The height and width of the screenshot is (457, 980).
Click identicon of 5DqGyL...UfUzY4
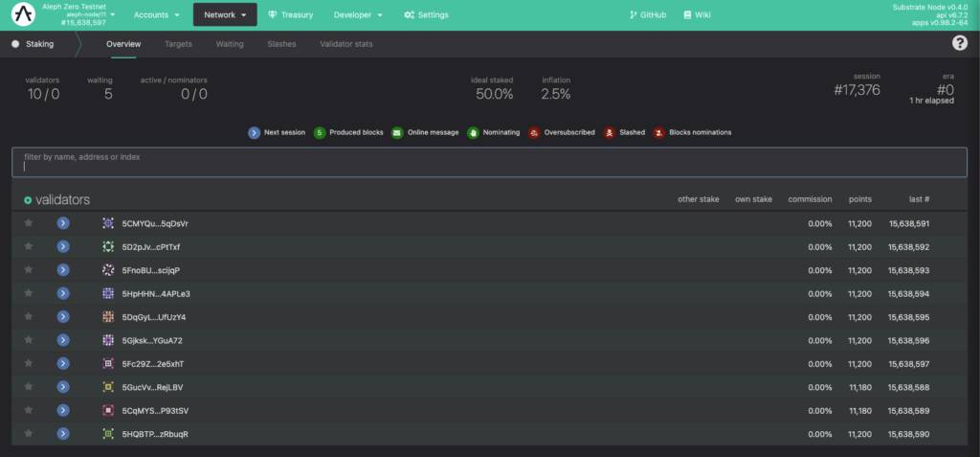108,317
